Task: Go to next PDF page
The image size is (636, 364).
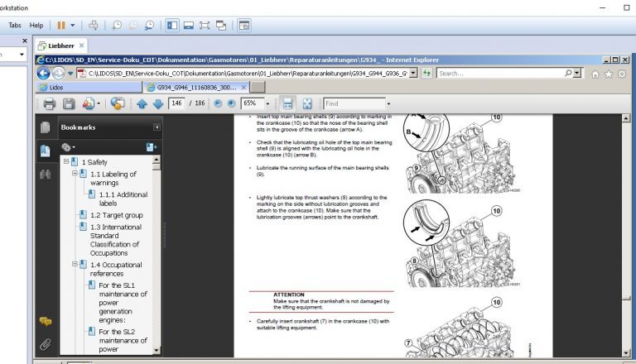Action: 158,104
